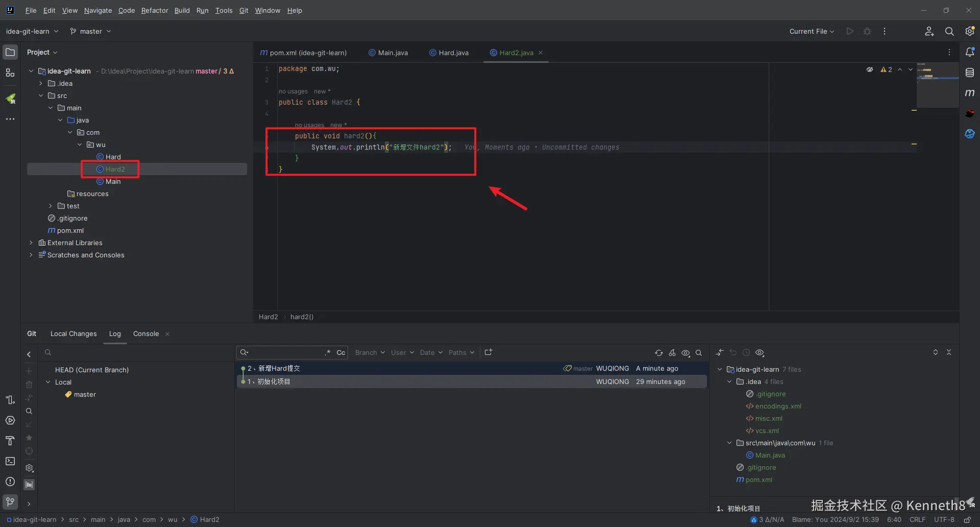Toggle the IntelliSort-style group branches button

[x=29, y=485]
